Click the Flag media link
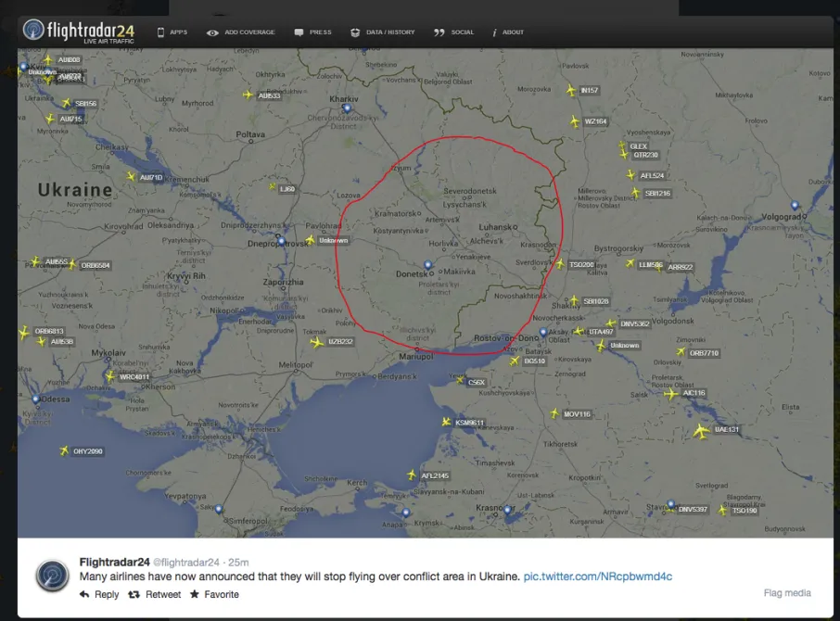The width and height of the screenshot is (840, 621). (x=787, y=593)
